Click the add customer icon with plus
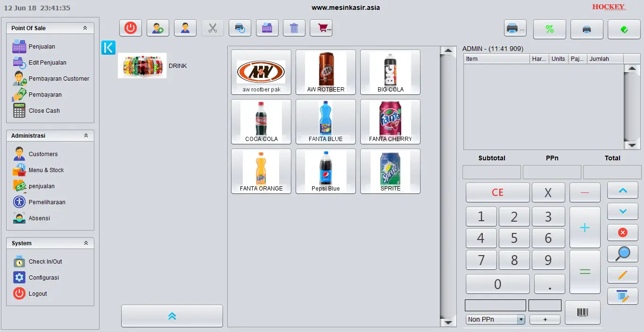The height and width of the screenshot is (332, 644). pos(158,28)
